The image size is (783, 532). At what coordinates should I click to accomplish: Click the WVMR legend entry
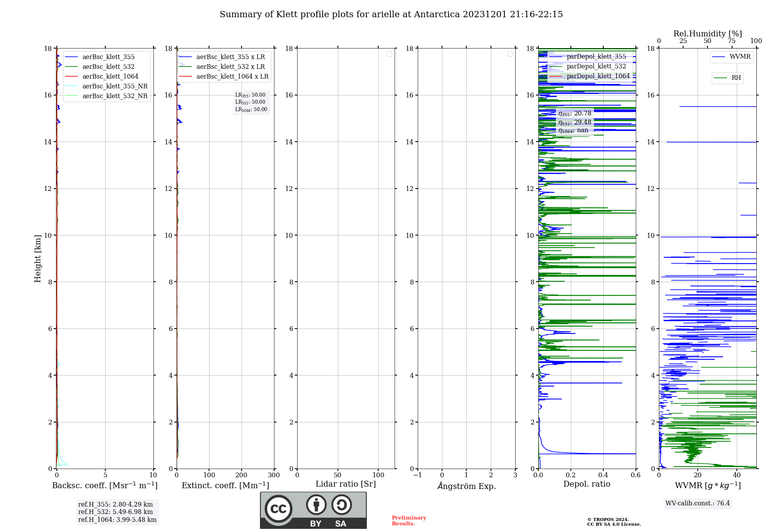(x=732, y=57)
